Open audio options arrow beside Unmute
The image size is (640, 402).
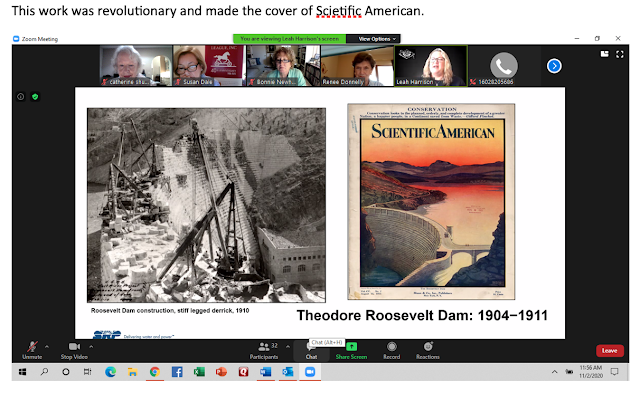(x=47, y=347)
